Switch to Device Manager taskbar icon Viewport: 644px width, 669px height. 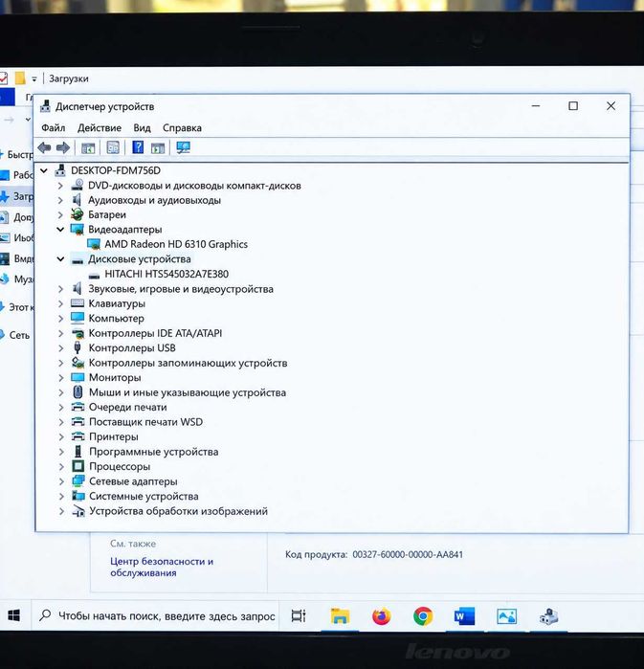tap(548, 616)
